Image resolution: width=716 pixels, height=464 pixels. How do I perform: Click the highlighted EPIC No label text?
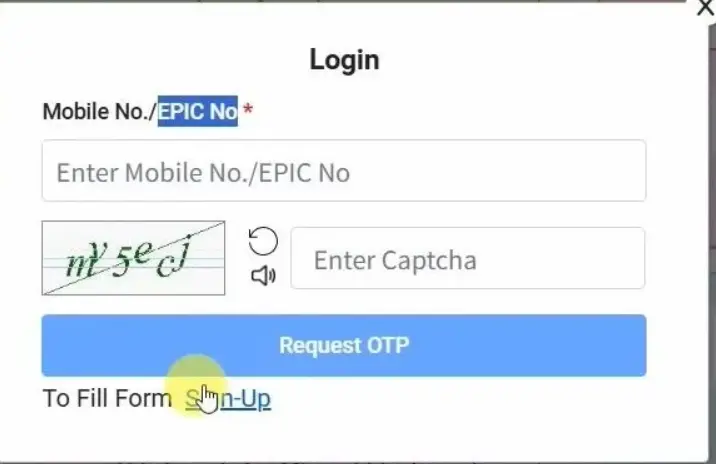198,111
